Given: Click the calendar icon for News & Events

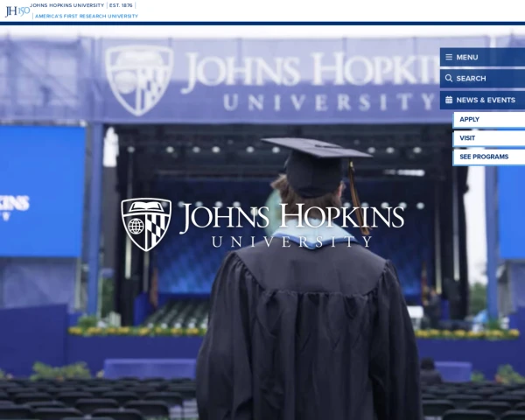Looking at the screenshot, I should 449,100.
